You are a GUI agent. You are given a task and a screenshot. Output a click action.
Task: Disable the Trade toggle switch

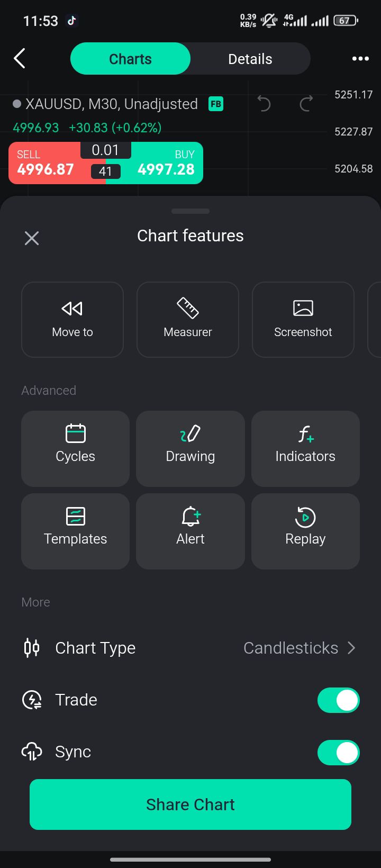click(x=339, y=700)
